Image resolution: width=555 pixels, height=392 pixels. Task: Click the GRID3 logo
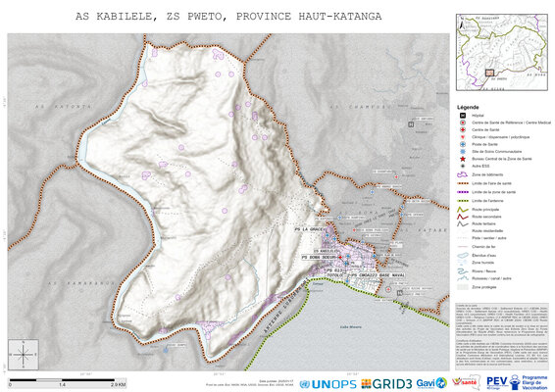coord(386,384)
